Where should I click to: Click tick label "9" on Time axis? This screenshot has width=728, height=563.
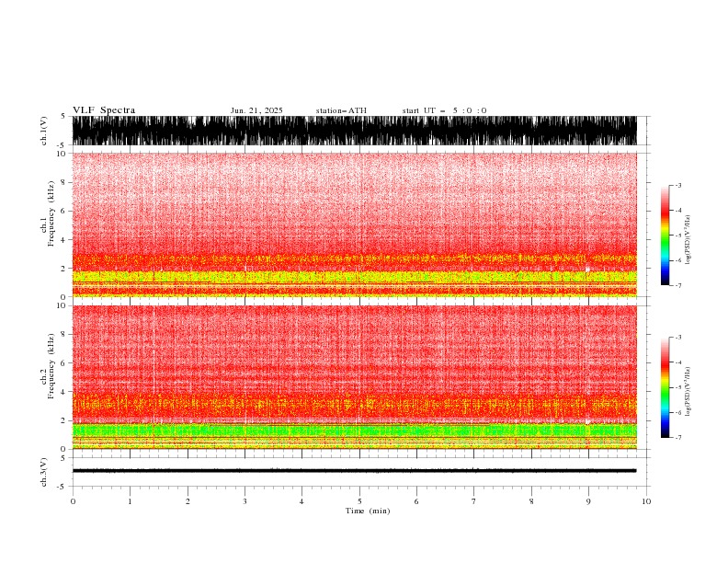pos(588,501)
